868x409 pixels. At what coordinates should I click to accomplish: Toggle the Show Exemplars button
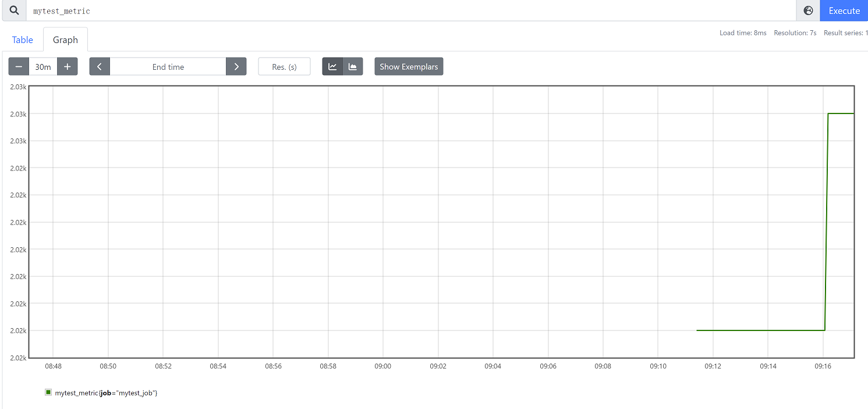409,66
